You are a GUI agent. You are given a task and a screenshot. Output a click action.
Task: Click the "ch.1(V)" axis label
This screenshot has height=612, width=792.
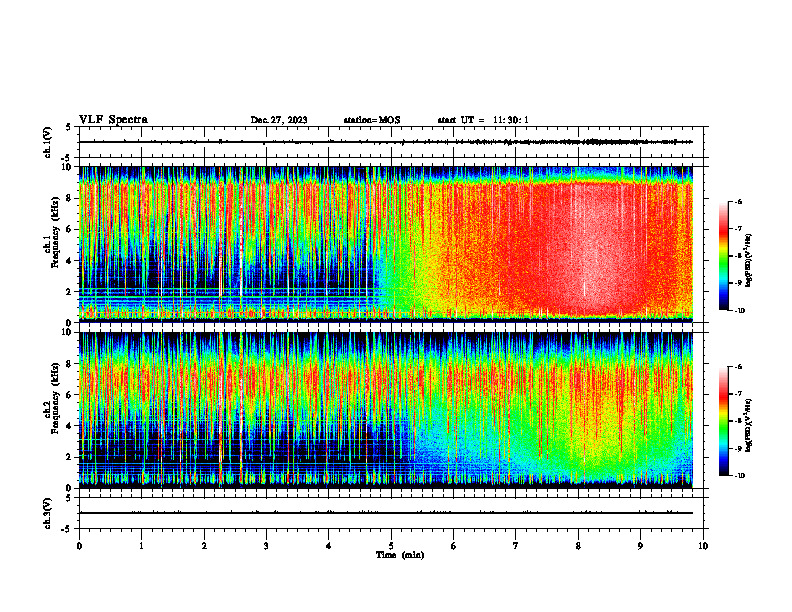tap(48, 142)
